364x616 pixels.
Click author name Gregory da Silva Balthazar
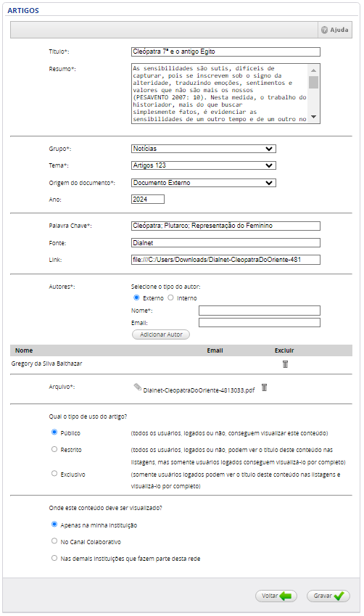46,364
